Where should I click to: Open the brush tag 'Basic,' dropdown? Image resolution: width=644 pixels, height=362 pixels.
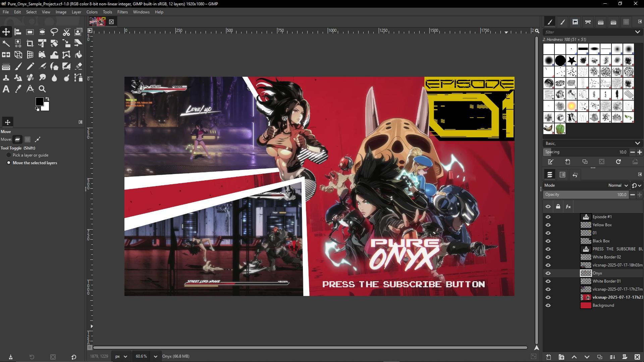592,143
